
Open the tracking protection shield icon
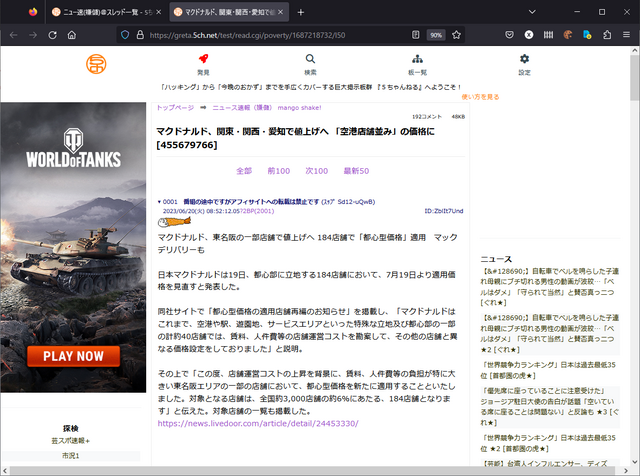(125, 35)
